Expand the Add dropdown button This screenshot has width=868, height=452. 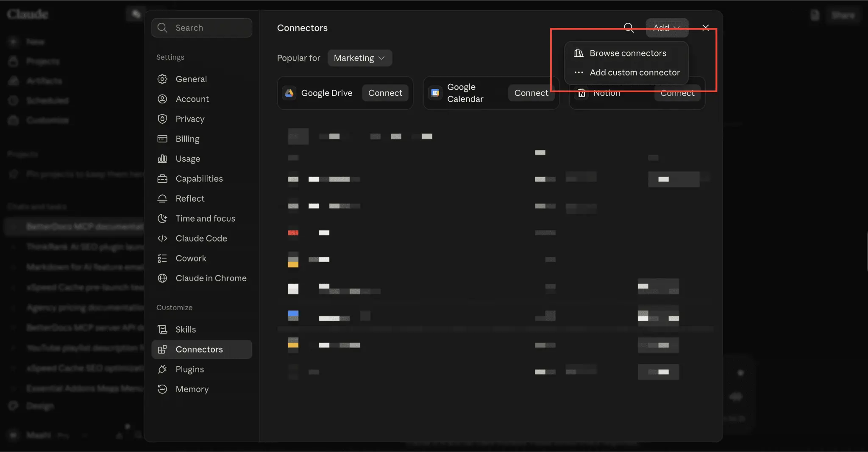coord(667,28)
